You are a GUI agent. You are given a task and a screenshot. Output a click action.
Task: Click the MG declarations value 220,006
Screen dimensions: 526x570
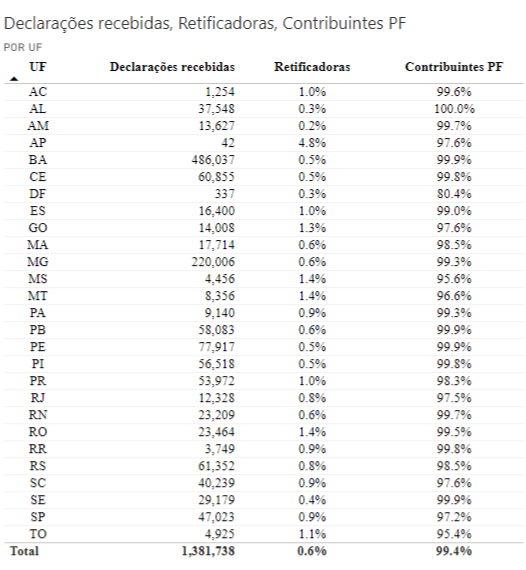tap(213, 262)
